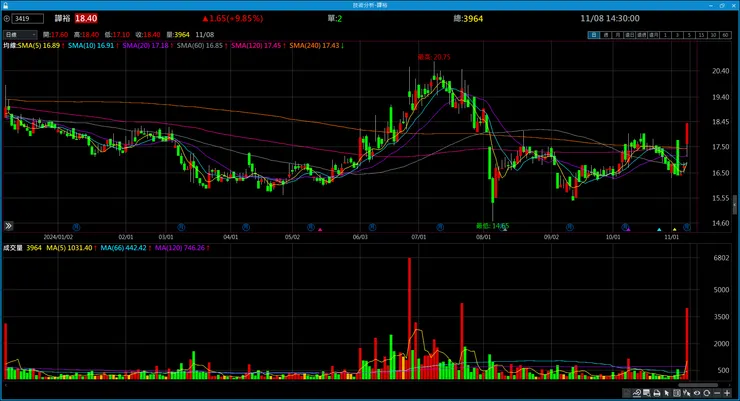Click the first dim icon in bottom toolbar
This screenshot has height=401, width=740.
pos(627,393)
